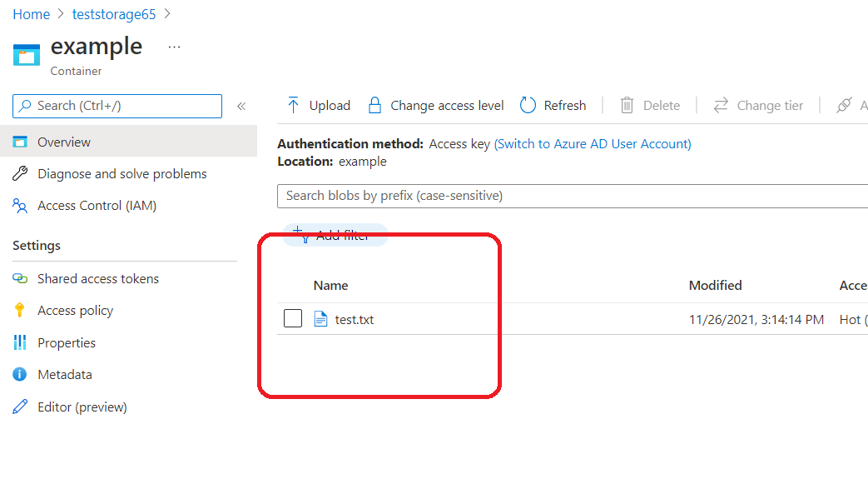Switch to Azure AD User Account
This screenshot has height=484, width=868.
pyautogui.click(x=593, y=144)
